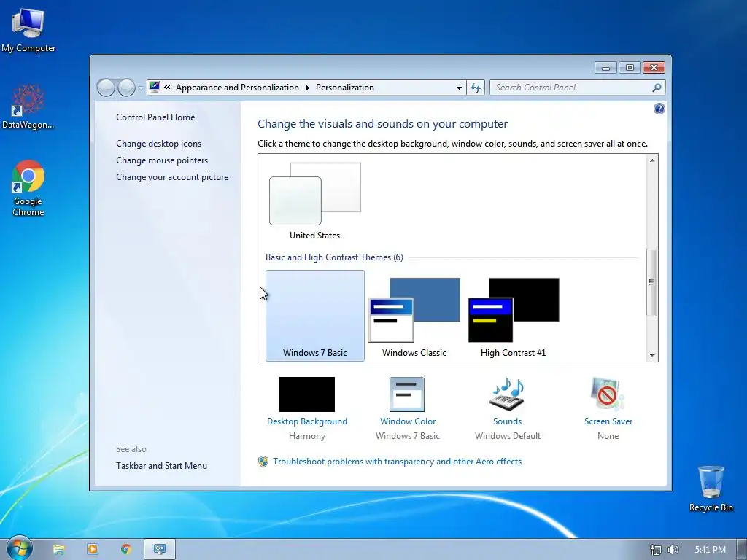Click the black Desktop Background preview
This screenshot has width=747, height=560.
[x=307, y=394]
